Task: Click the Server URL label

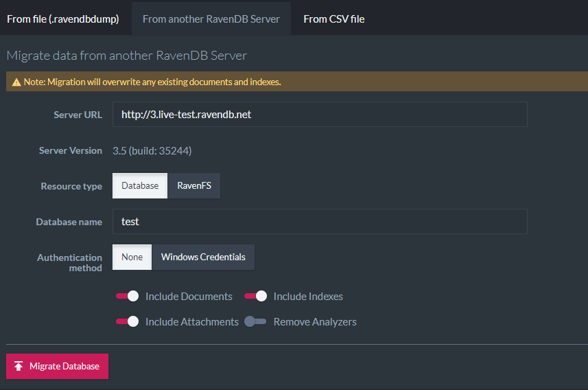Action: pyautogui.click(x=78, y=115)
